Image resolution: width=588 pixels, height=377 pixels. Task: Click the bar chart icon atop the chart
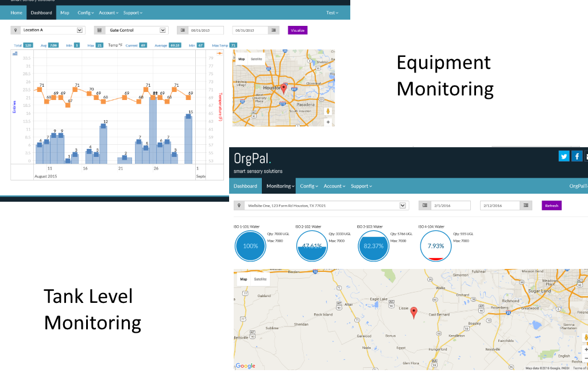point(15,53)
